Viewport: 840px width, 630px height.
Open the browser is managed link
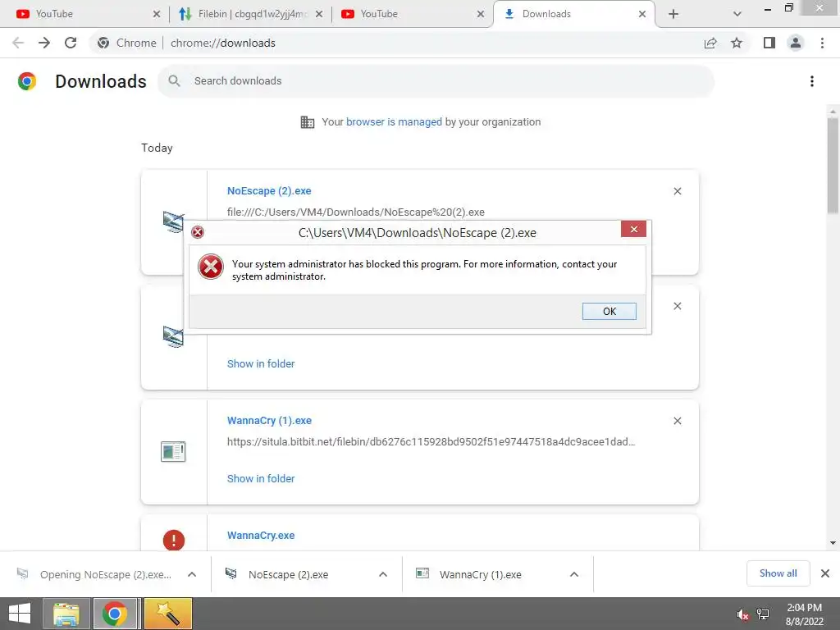(x=394, y=121)
